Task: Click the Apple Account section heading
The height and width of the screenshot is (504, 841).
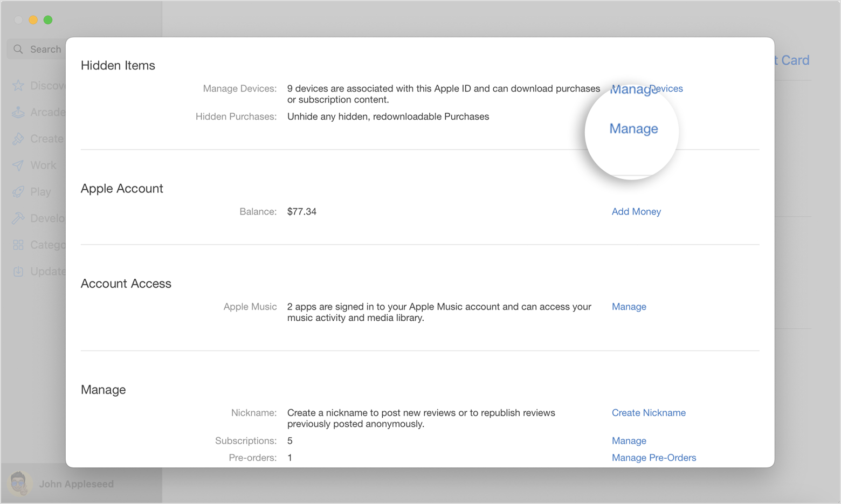Action: (x=122, y=188)
